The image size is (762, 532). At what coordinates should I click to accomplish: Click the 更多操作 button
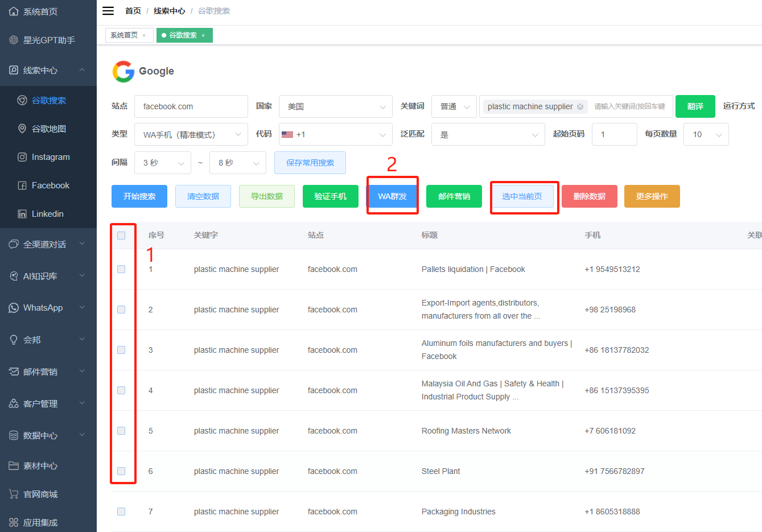(x=652, y=196)
